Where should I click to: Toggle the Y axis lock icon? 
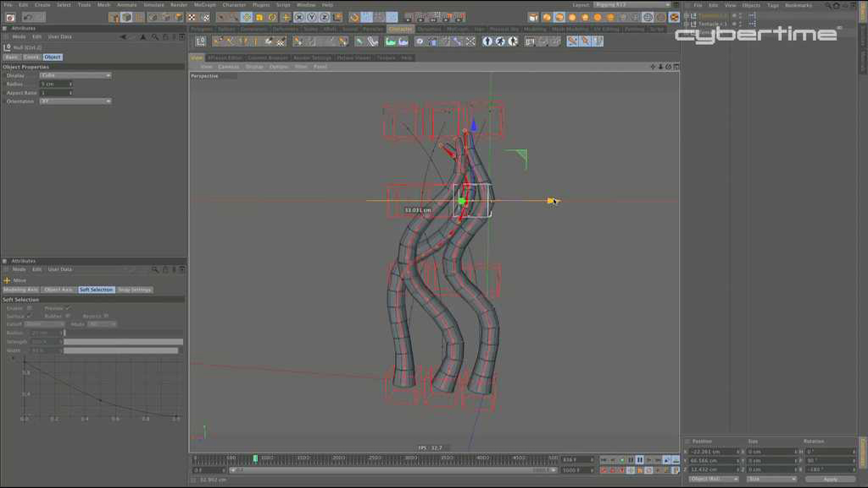pyautogui.click(x=311, y=17)
